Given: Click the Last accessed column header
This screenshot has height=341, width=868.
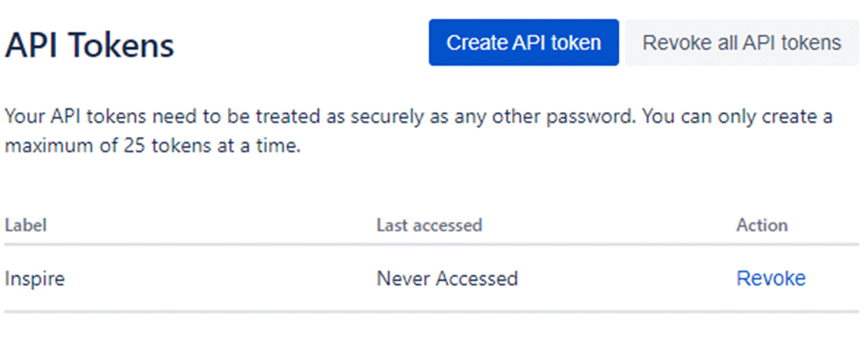Looking at the screenshot, I should (x=429, y=225).
